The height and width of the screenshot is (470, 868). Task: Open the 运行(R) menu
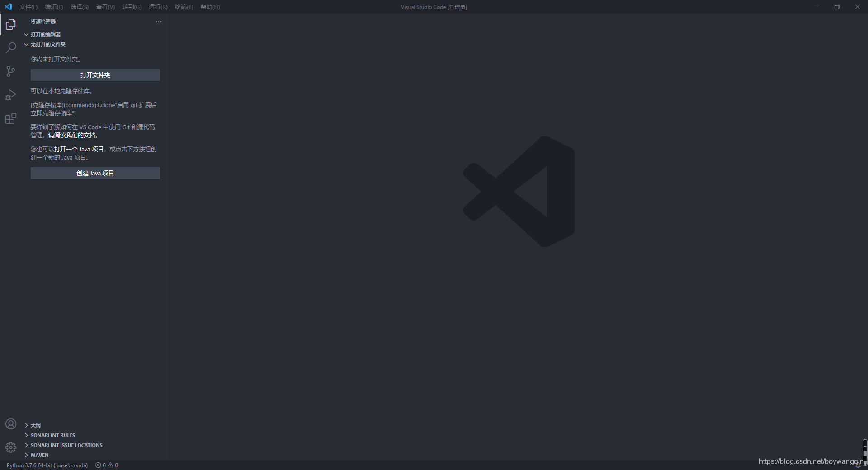(x=158, y=7)
